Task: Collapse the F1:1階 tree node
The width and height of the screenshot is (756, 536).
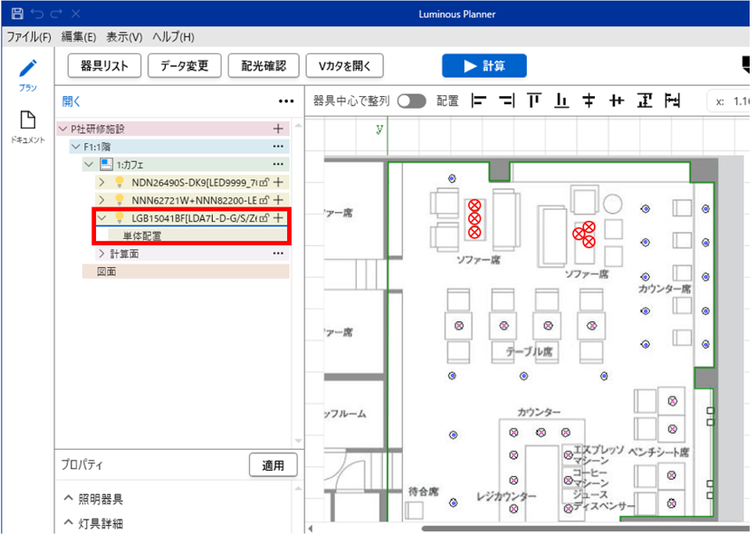Action: tap(76, 147)
